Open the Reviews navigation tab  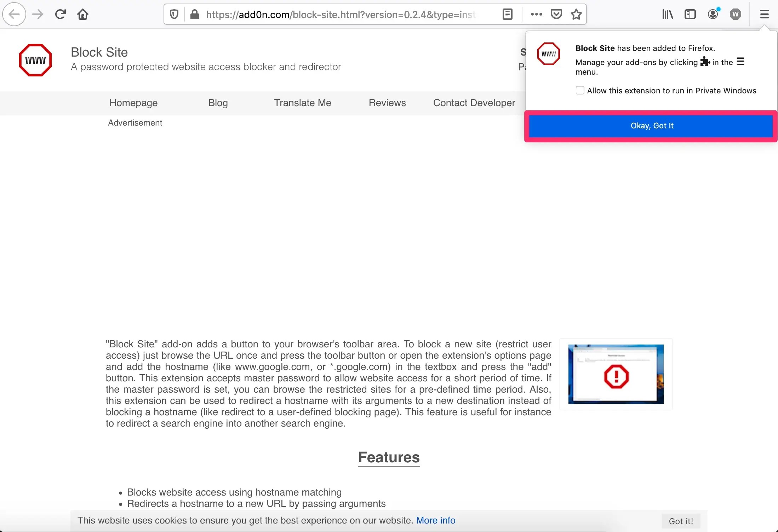pyautogui.click(x=387, y=103)
